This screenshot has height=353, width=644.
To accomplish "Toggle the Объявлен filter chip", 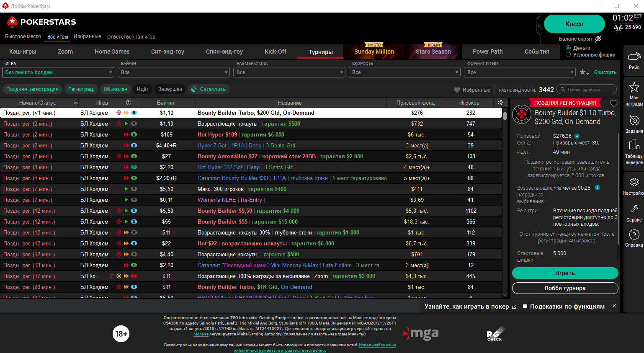I will tap(116, 89).
